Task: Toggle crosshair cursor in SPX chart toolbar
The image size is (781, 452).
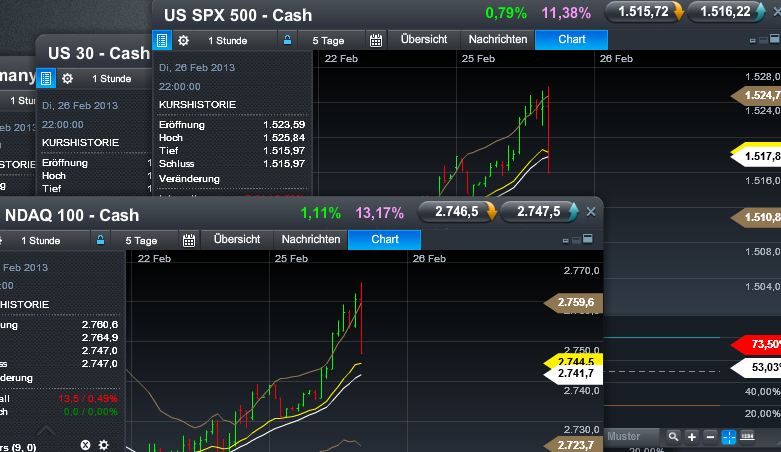Action: pos(729,437)
